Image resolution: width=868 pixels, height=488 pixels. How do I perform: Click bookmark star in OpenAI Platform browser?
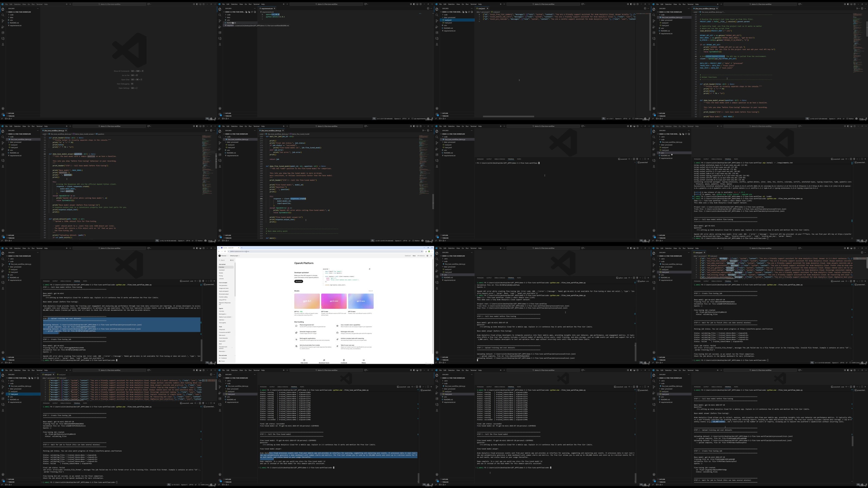[x=422, y=252]
